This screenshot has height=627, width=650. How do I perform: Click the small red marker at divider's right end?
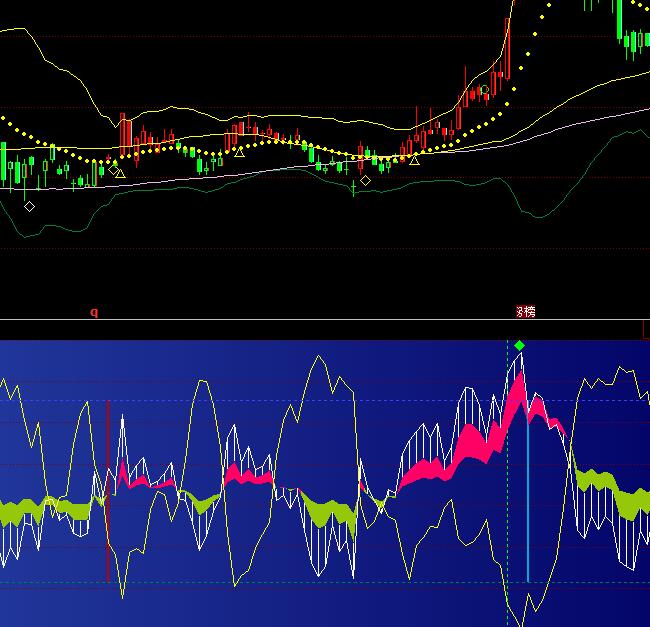645,328
